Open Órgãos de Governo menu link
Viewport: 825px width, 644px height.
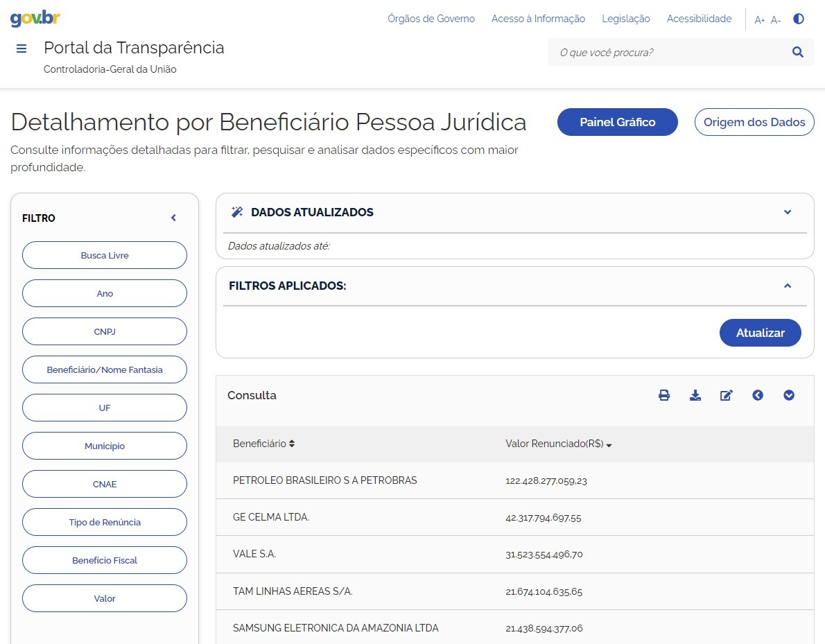(431, 19)
